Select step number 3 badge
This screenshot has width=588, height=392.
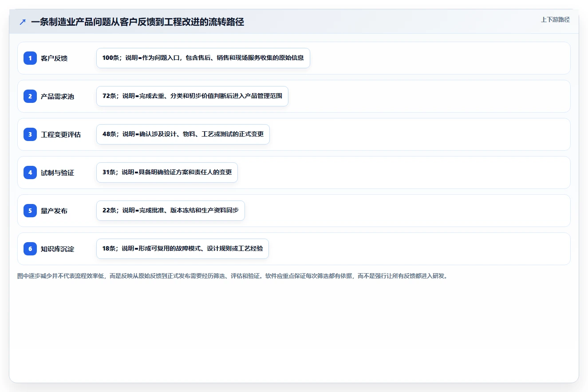click(x=30, y=134)
